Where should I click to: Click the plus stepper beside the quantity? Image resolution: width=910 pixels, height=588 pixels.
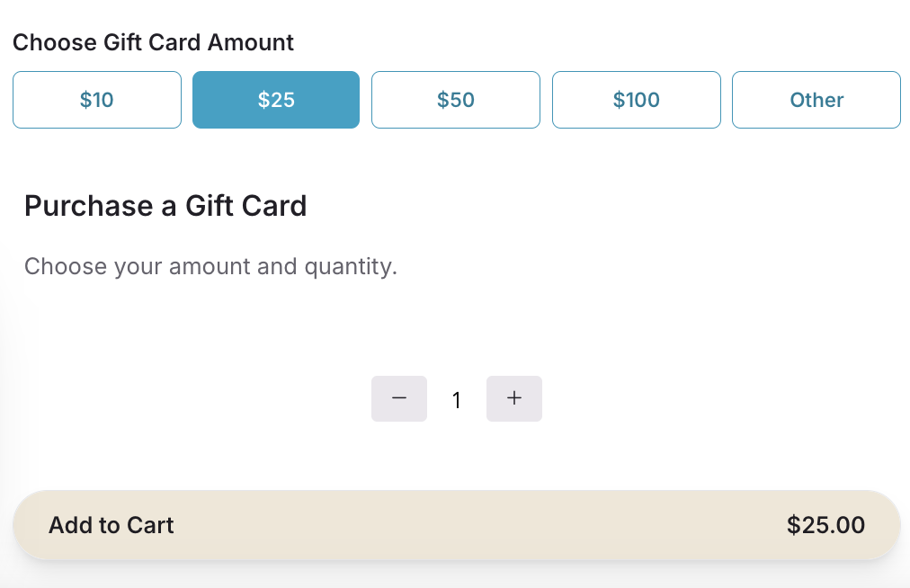click(x=513, y=398)
